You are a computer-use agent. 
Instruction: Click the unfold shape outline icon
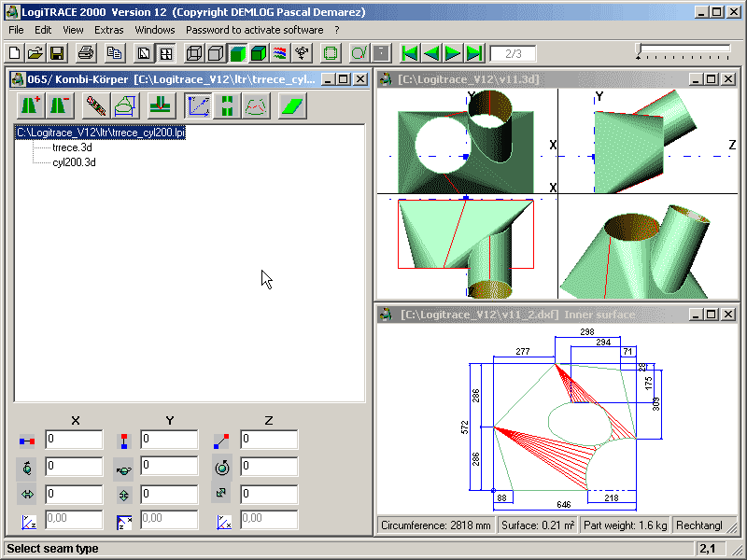pos(125,105)
